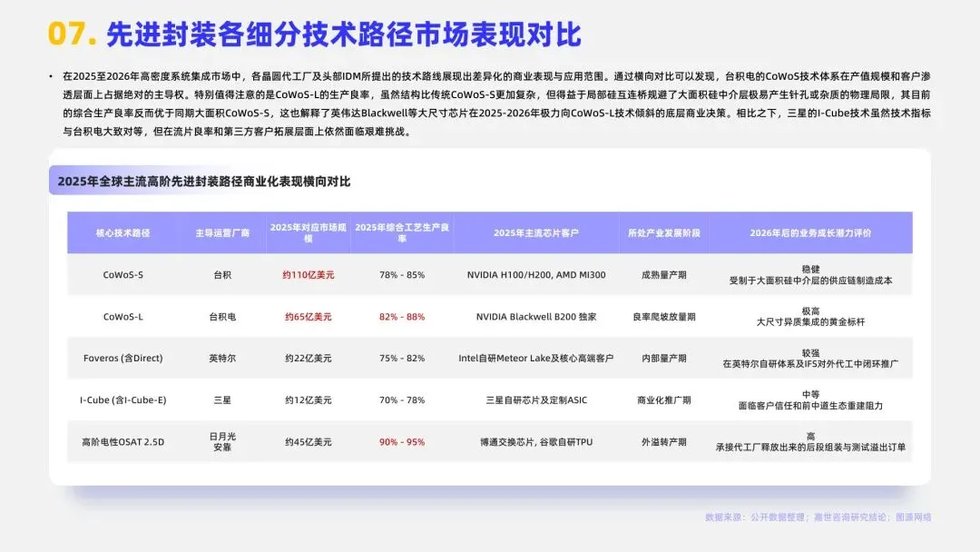This screenshot has height=552, width=980.
Task: Click the slide title 先进封装各细分技术路径市场表现对比
Action: (x=344, y=34)
